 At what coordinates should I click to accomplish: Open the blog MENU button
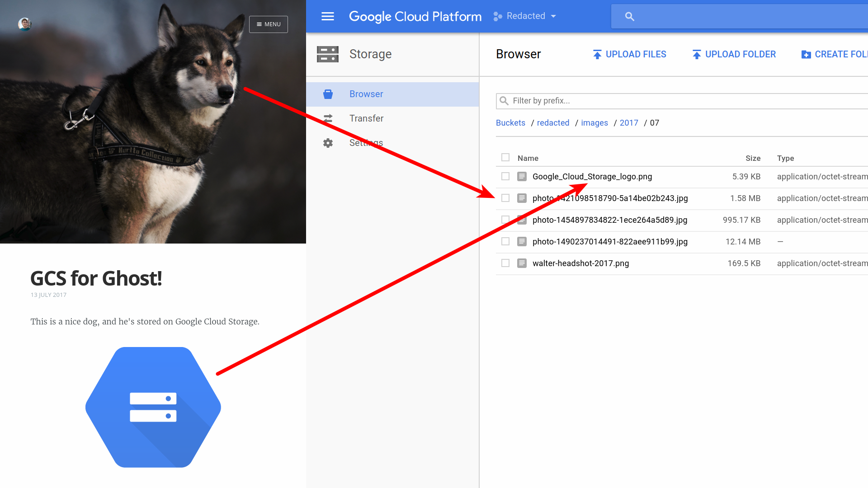pyautogui.click(x=269, y=24)
